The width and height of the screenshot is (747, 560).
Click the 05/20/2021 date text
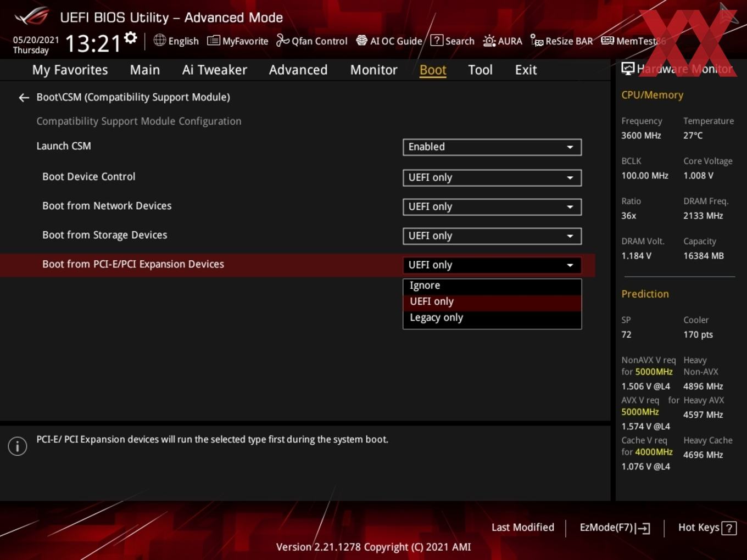coord(36,40)
